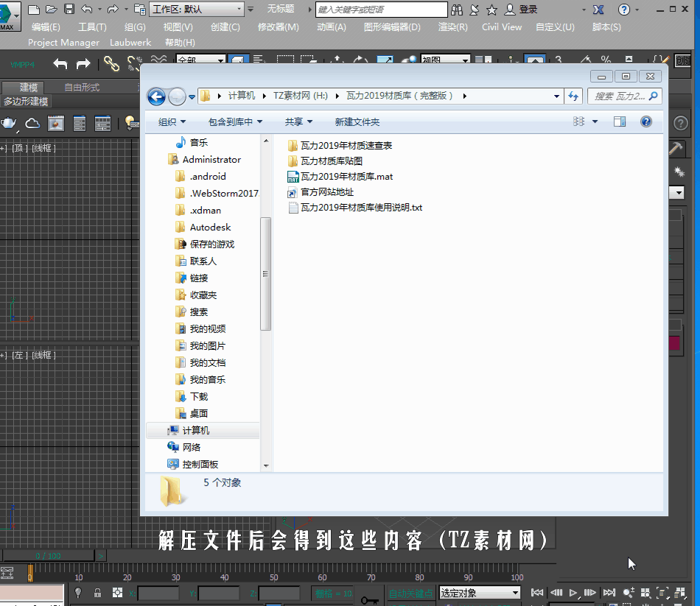700x606 pixels.
Task: Click the Isolate Selection light bulb in the status bar
Action: point(78,592)
